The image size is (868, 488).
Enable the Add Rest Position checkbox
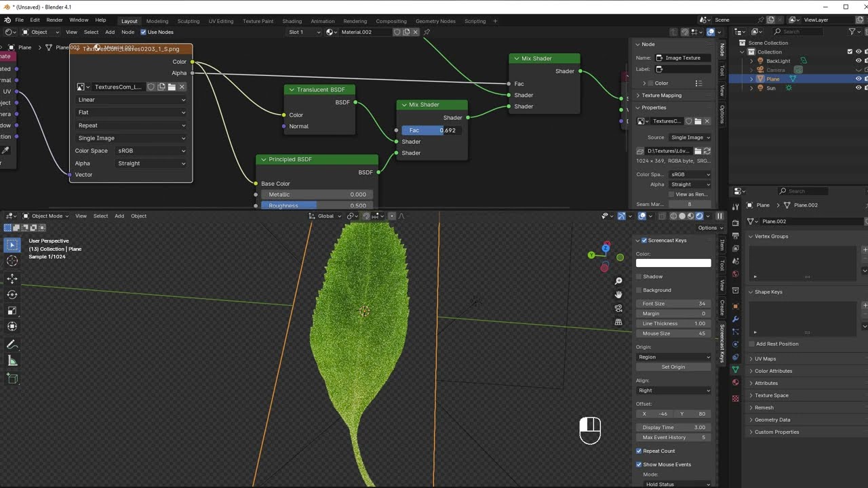point(751,344)
